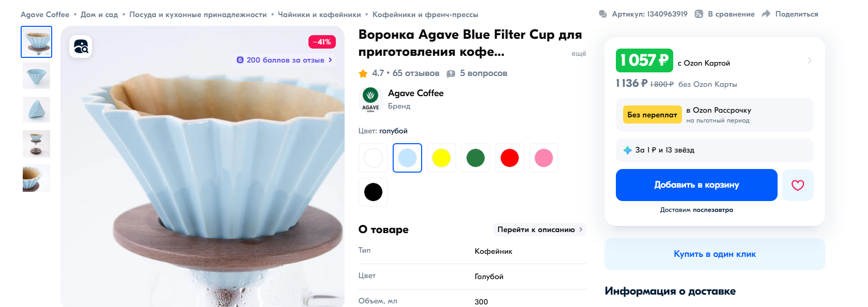Add product to favorites with heart icon
The image size is (868, 307).
coord(798,185)
